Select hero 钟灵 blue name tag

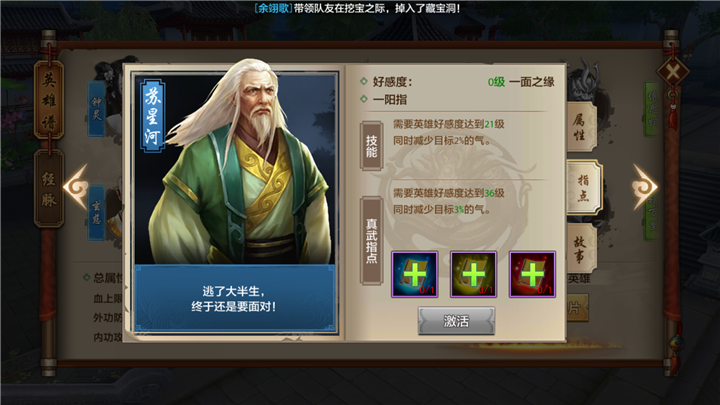[96, 109]
